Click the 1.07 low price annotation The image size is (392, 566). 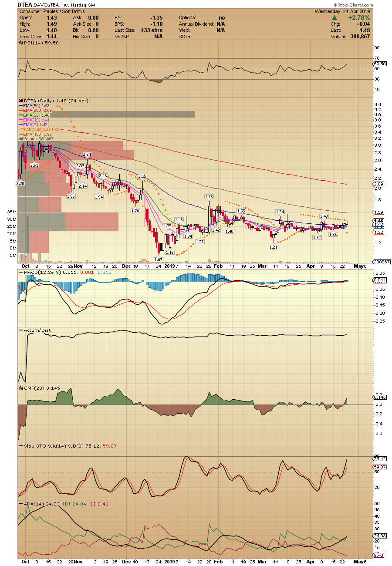coord(159,259)
